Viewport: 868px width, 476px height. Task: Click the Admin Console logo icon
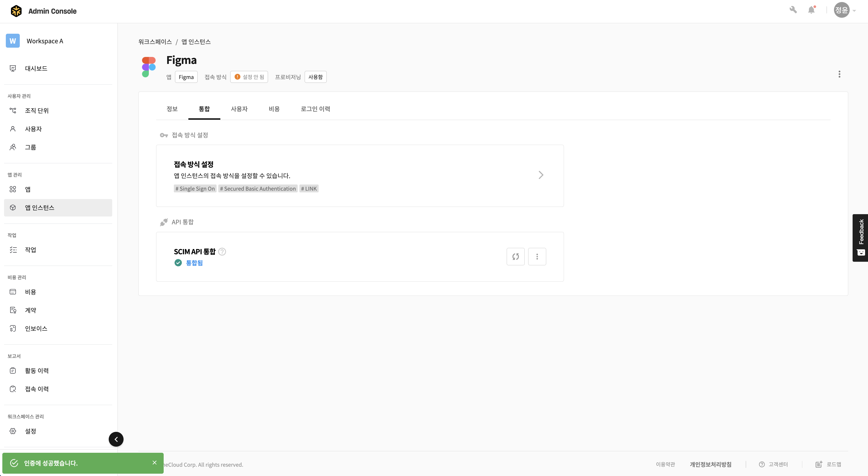point(16,11)
